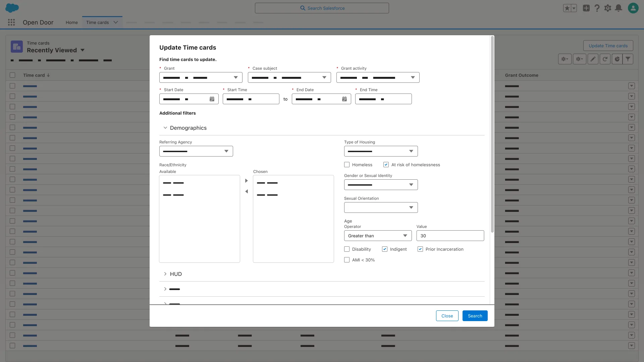Select the last time card row checkbox

12,345
